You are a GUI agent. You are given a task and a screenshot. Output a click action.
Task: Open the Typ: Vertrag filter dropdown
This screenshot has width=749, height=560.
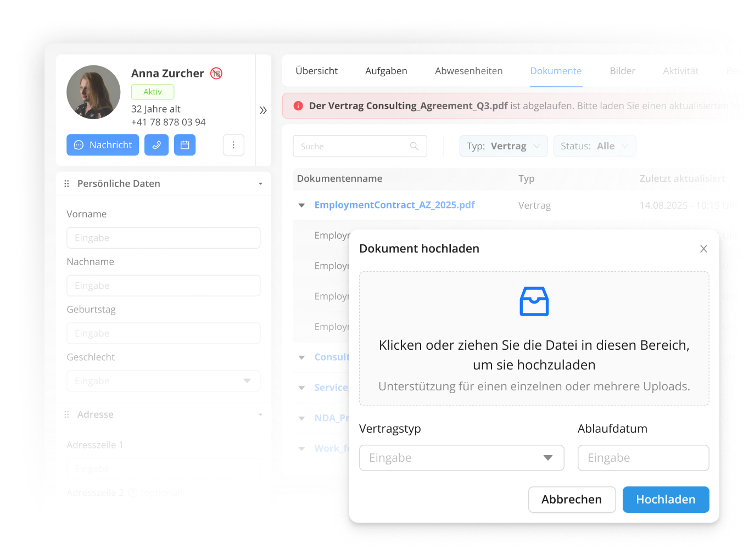pos(503,146)
